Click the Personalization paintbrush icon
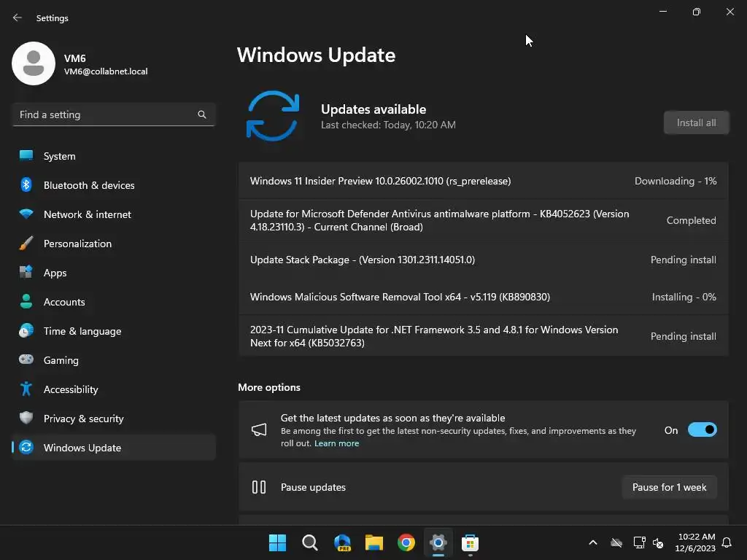Screen dimensions: 747x560 click(x=26, y=244)
